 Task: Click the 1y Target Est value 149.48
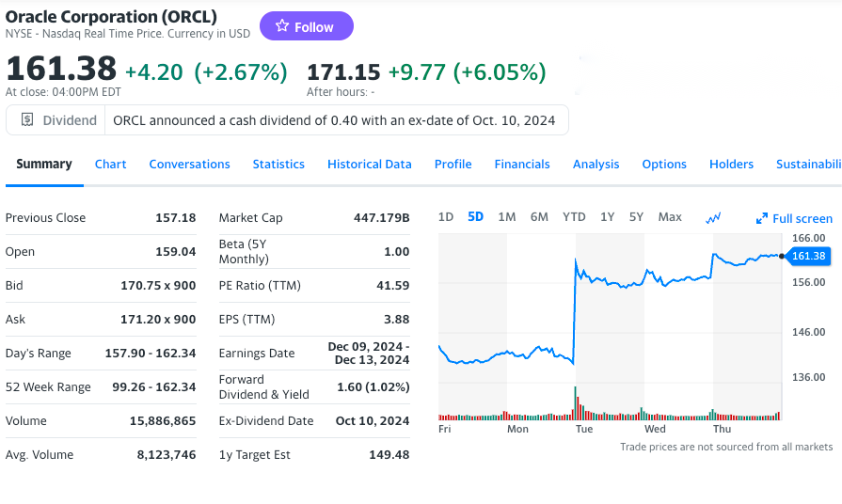[x=389, y=454]
